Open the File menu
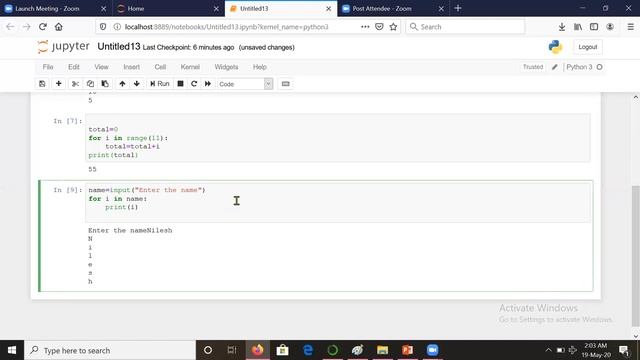The width and height of the screenshot is (640, 360). pyautogui.click(x=48, y=67)
